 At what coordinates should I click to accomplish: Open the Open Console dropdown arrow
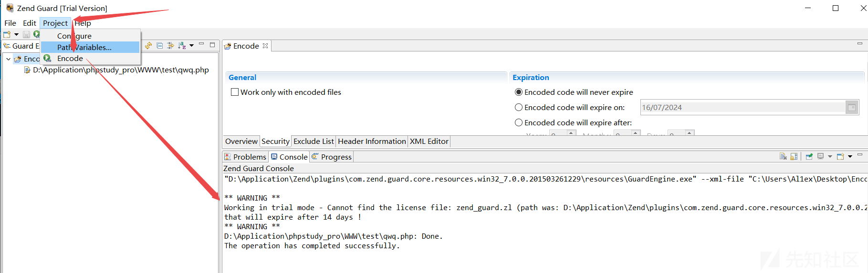click(x=850, y=156)
